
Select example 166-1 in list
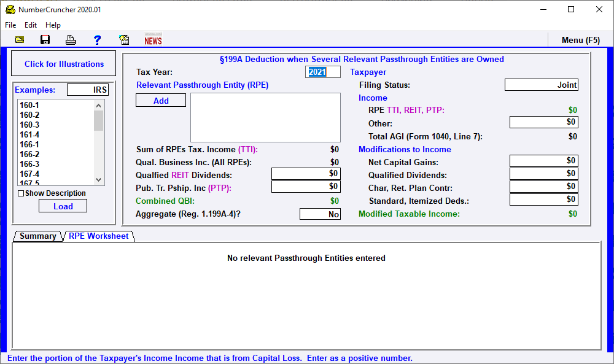click(x=29, y=144)
